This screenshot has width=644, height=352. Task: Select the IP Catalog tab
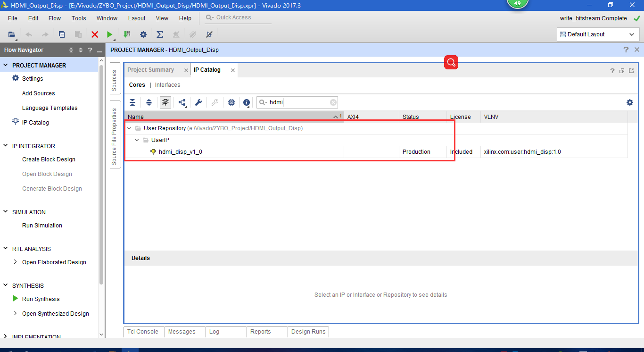(x=207, y=70)
